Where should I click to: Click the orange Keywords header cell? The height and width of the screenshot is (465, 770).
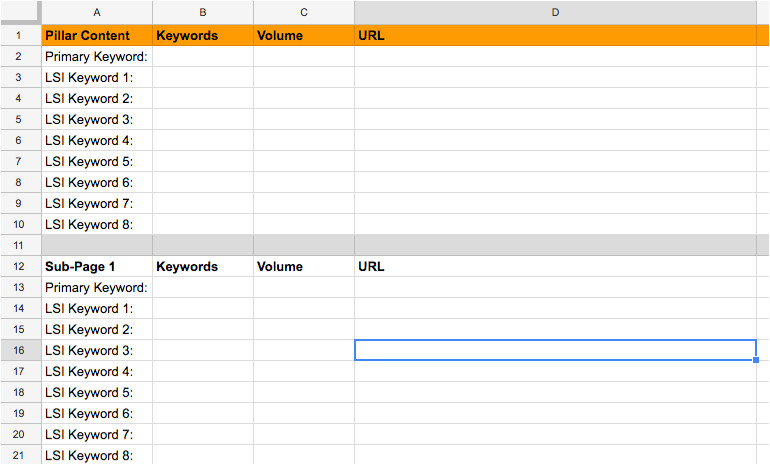pos(203,36)
